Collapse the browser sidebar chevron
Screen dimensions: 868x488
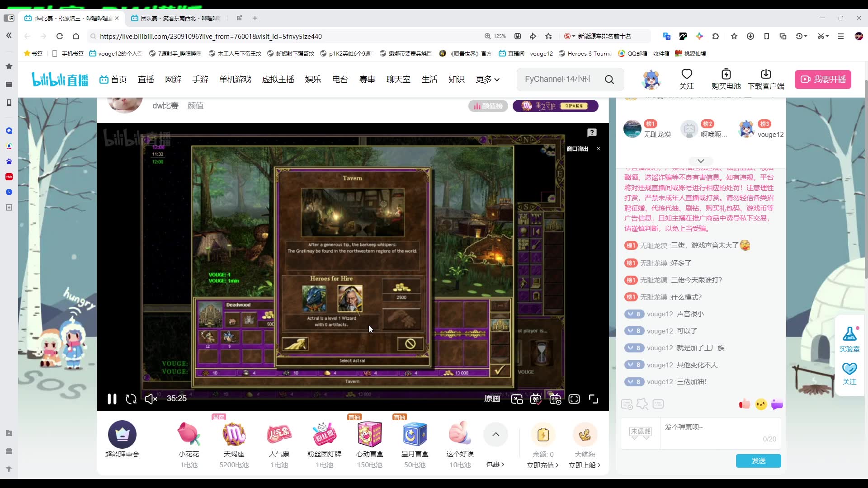(9, 35)
